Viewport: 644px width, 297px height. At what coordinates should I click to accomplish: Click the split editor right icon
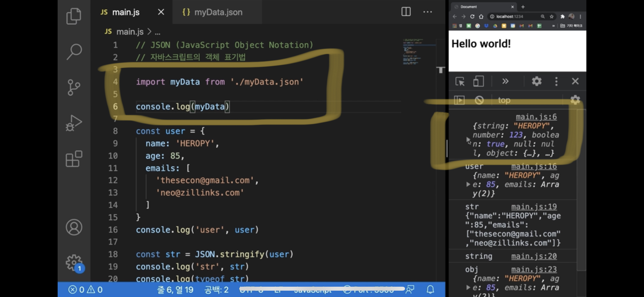click(x=406, y=12)
